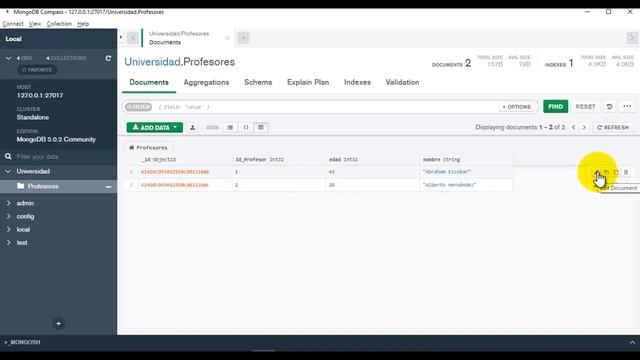
Task: Open a new workspace tab with plus
Action: click(243, 38)
